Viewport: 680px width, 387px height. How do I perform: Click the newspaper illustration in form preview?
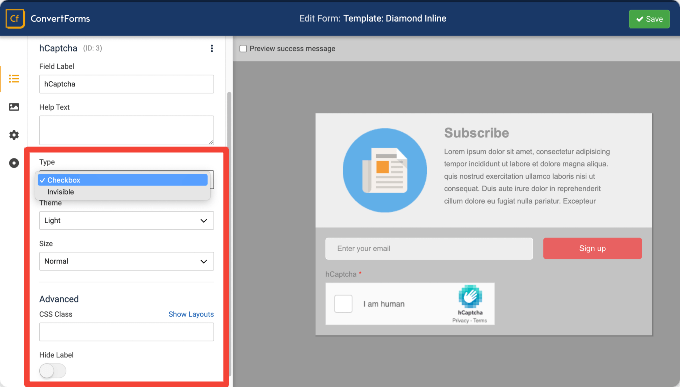point(385,170)
